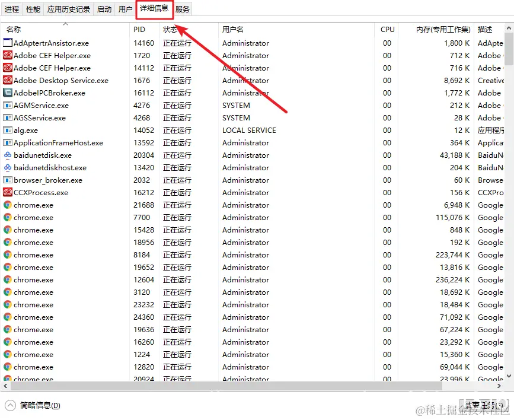Click the AdobeIPCBroker.exe icon
The width and height of the screenshot is (514, 420).
coord(8,93)
